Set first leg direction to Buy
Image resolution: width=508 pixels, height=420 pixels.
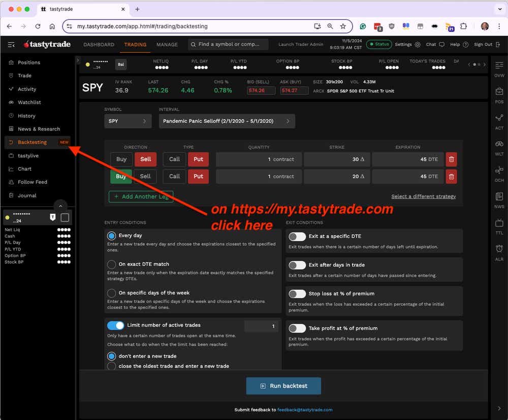[121, 159]
